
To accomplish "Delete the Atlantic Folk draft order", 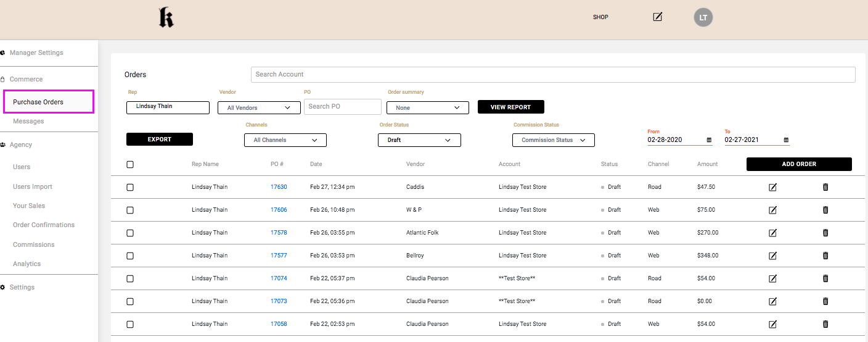I will [825, 233].
